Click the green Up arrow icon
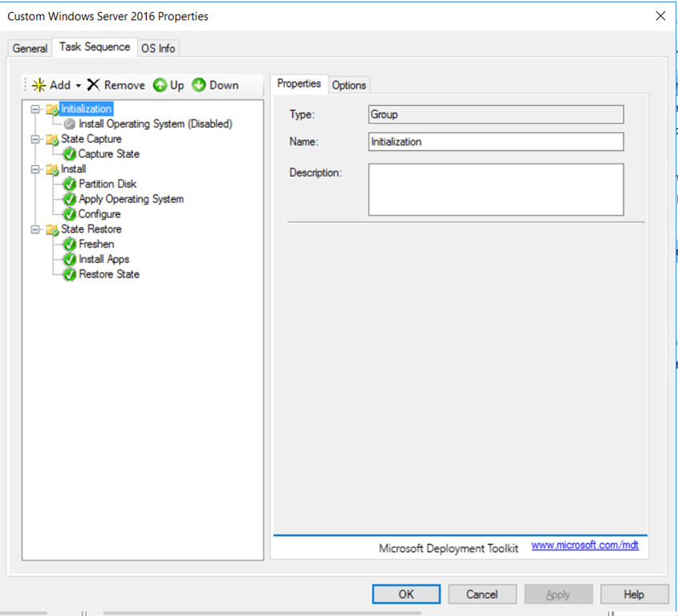The image size is (678, 616). (160, 85)
